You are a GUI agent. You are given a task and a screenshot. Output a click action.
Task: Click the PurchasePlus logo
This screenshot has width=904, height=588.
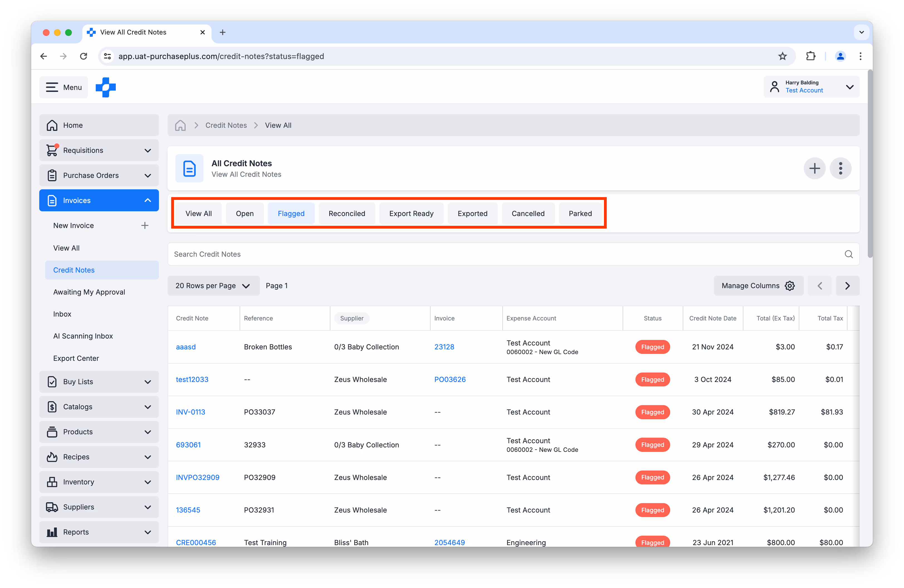point(105,87)
